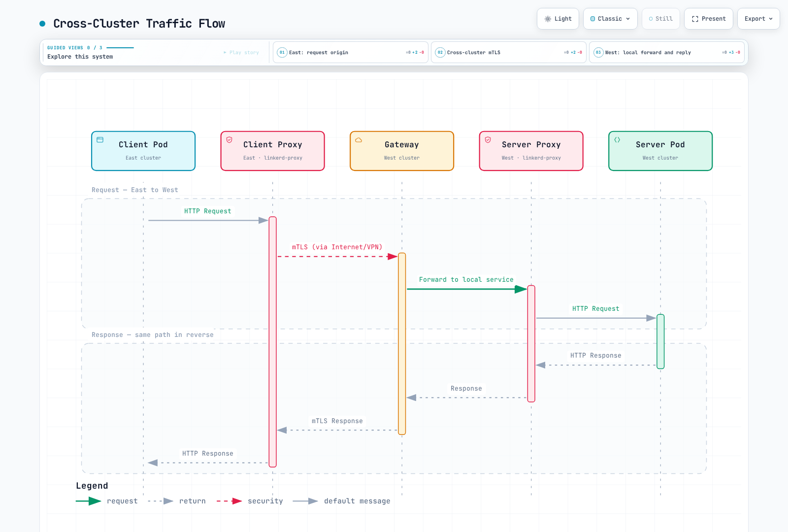This screenshot has width=788, height=532.
Task: Select the Gateway node
Action: 402,151
